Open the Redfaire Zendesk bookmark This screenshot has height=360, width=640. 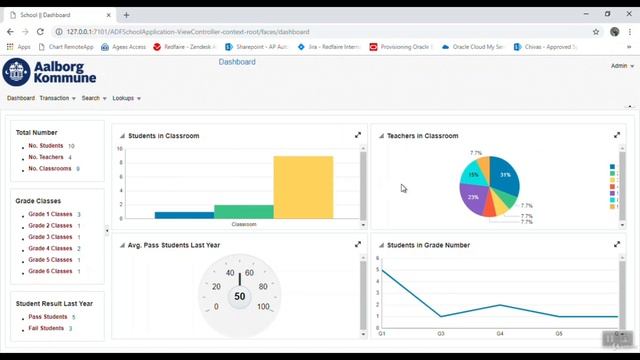point(184,47)
